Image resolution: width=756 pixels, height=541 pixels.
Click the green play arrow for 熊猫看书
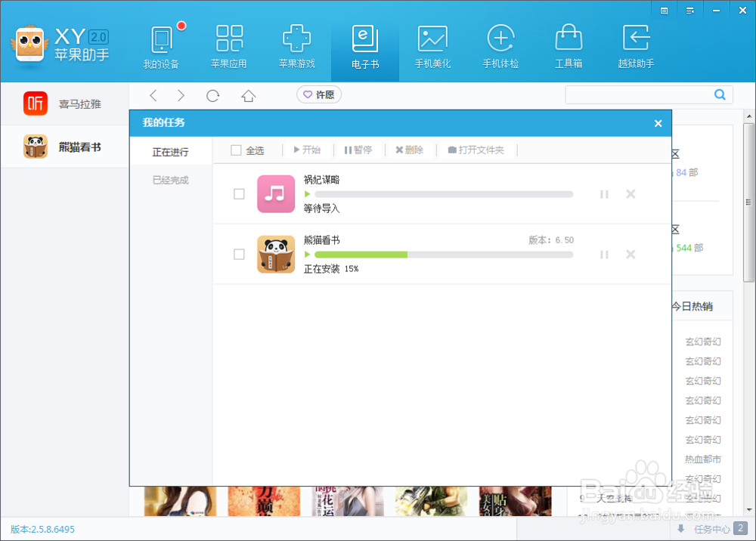(x=307, y=255)
